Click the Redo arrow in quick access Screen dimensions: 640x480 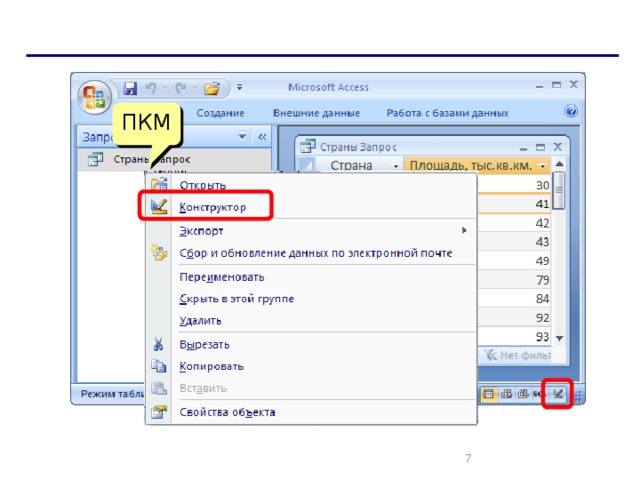pos(181,88)
